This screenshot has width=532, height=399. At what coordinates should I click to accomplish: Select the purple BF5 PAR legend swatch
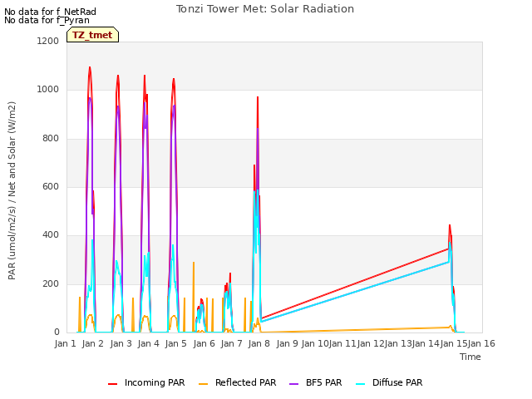click(293, 384)
